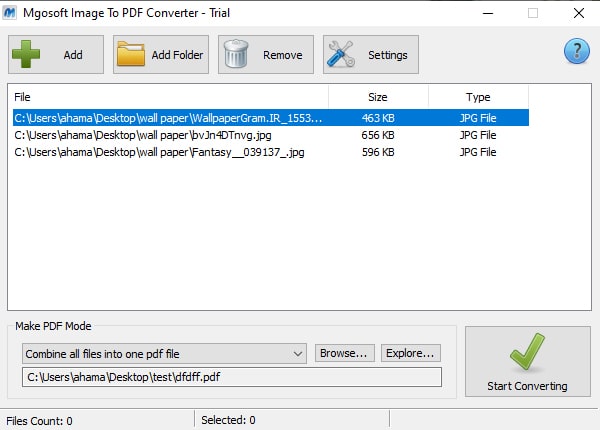Click JPG File type for Fantasy__039137_.jpg
Image resolution: width=600 pixels, height=430 pixels.
coord(478,152)
